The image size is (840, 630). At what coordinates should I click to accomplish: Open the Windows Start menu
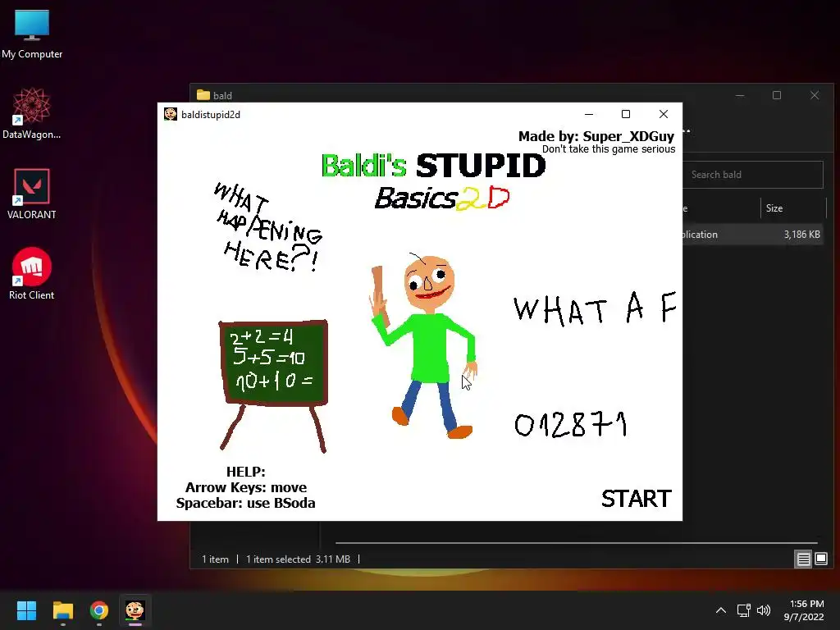pyautogui.click(x=26, y=610)
